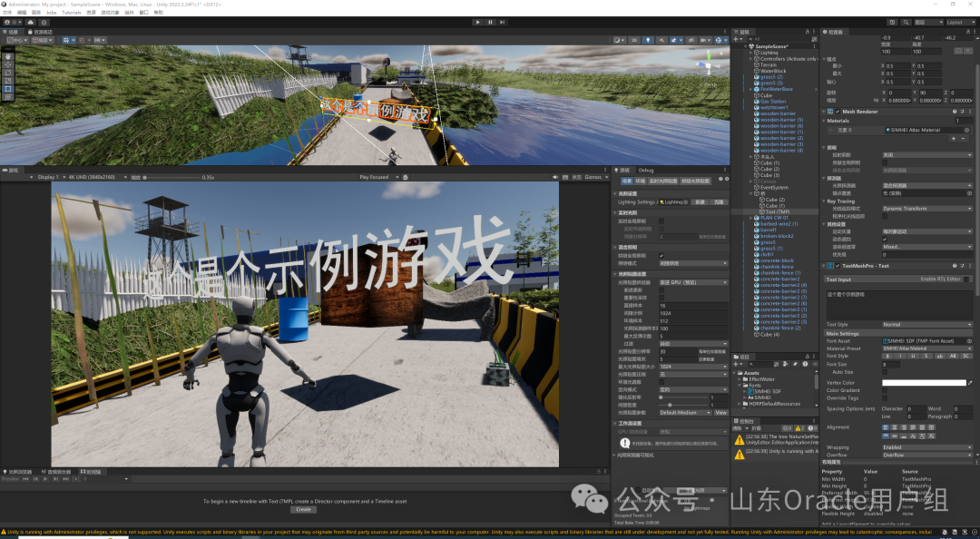Enable the Override Tags checkbox
The image size is (980, 539).
[x=885, y=397]
